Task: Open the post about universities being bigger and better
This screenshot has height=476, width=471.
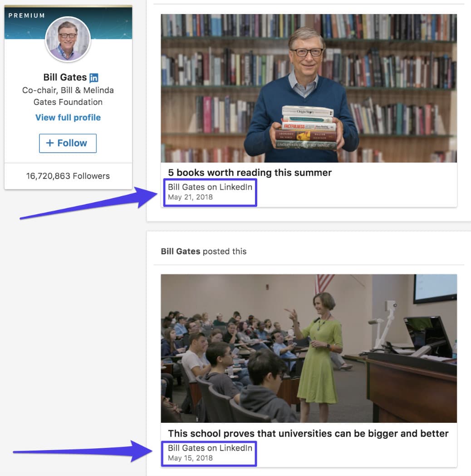Action: pyautogui.click(x=309, y=434)
